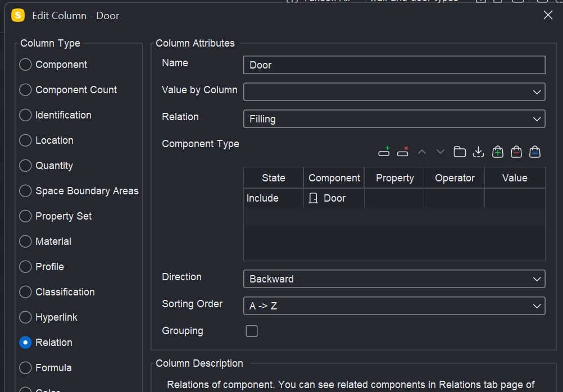Set selection basket with blue icon
563x392 pixels.
[535, 152]
